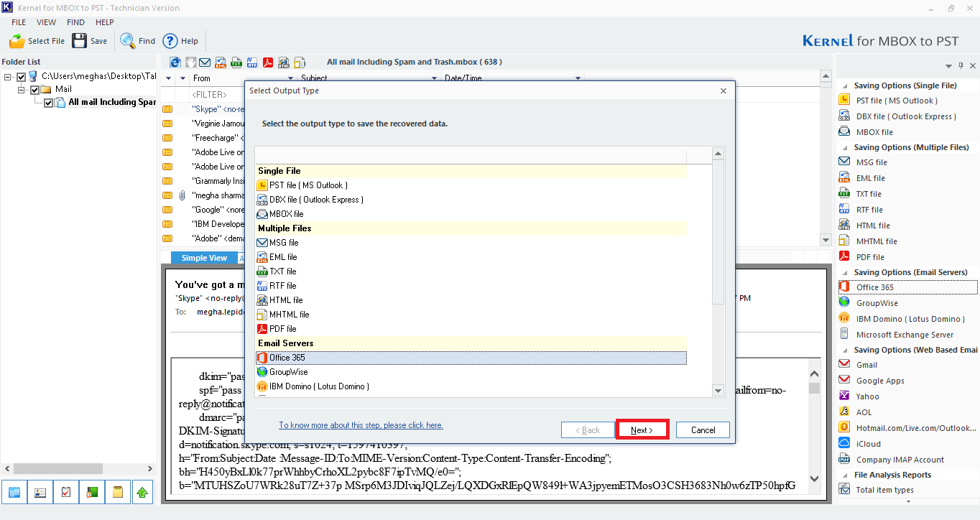Image resolution: width=980 pixels, height=520 pixels.
Task: Click the HTML icon above the mail list
Action: click(x=284, y=62)
